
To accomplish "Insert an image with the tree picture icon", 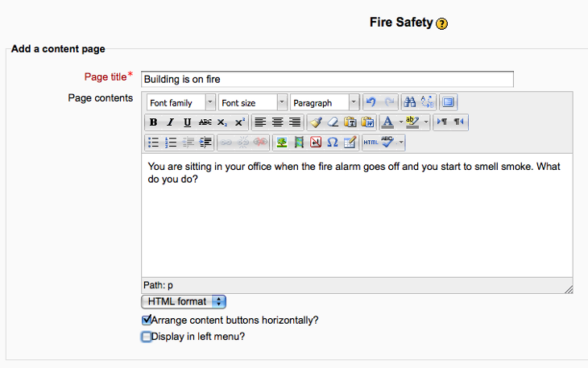I will (281, 143).
